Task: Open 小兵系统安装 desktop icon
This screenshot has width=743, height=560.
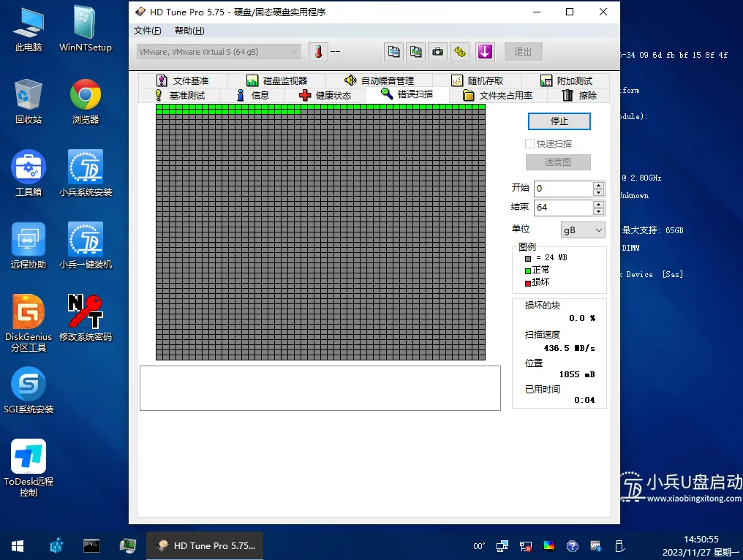Action: pos(86,174)
